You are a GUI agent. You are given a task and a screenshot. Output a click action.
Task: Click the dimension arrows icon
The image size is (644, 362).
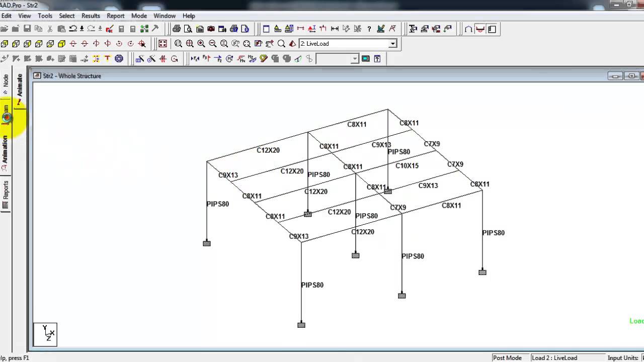pos(335,29)
